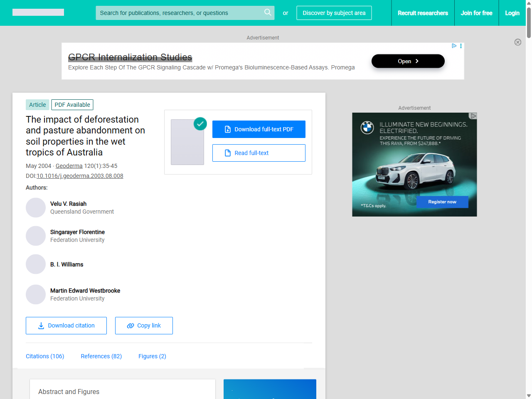Click Singarayer Florentine's profile picture

point(36,236)
